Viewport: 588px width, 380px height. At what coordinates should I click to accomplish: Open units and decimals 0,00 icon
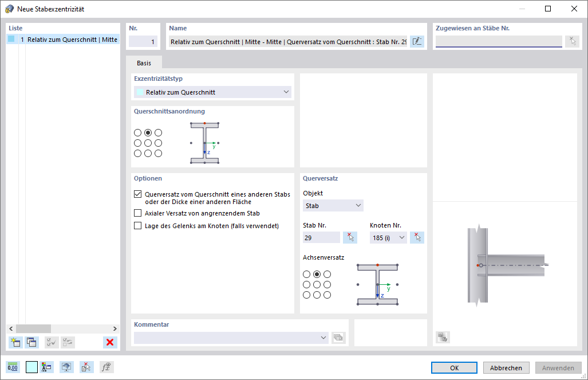(x=13, y=367)
